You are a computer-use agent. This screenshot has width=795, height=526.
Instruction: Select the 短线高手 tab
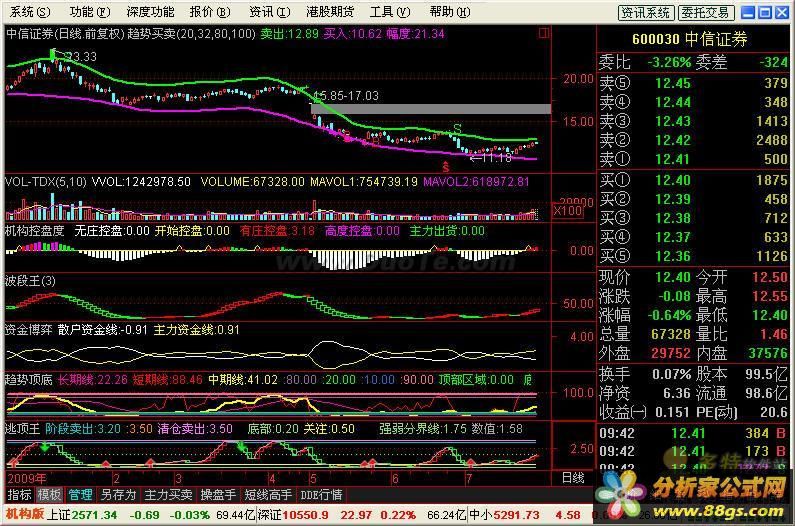[268, 495]
